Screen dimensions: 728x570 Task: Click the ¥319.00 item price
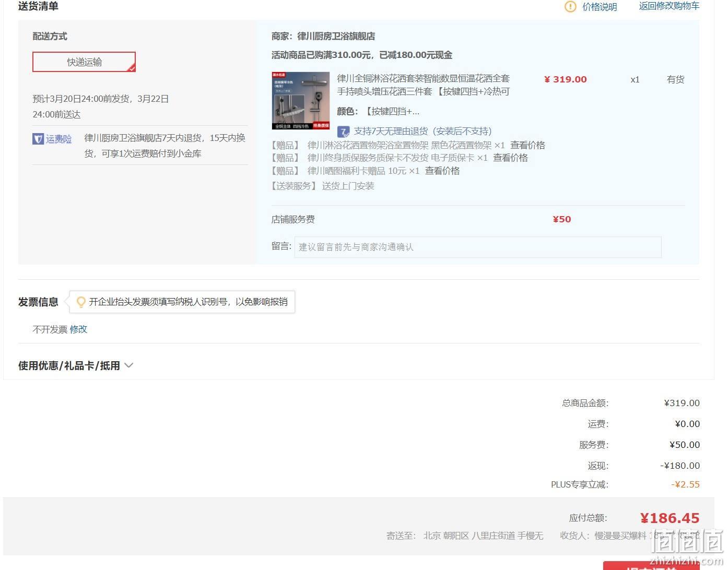point(565,79)
